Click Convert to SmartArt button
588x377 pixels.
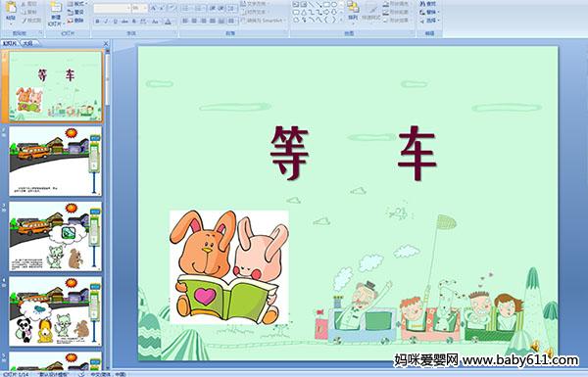[264, 21]
